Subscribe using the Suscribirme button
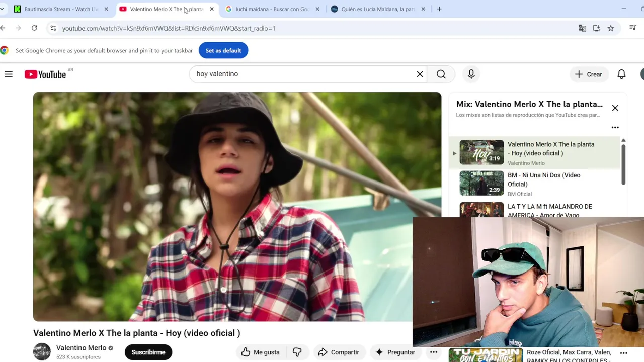The image size is (644, 362). [148, 352]
